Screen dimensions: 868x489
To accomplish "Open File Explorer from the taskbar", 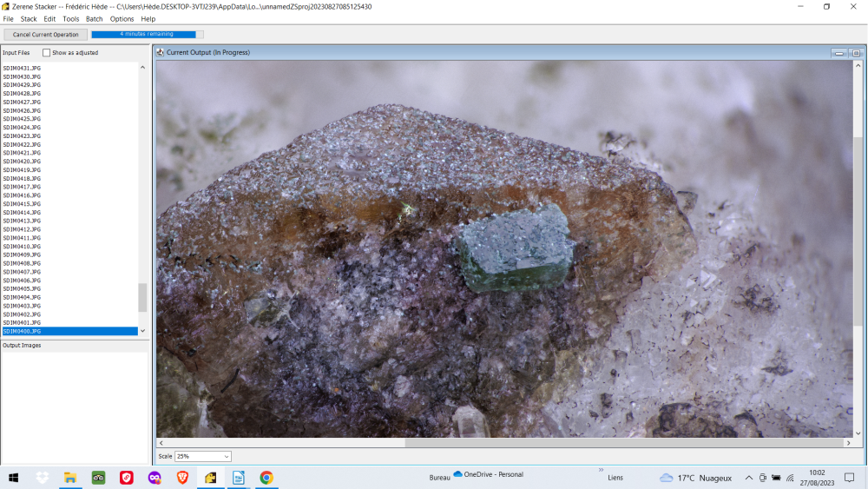I will (70, 478).
